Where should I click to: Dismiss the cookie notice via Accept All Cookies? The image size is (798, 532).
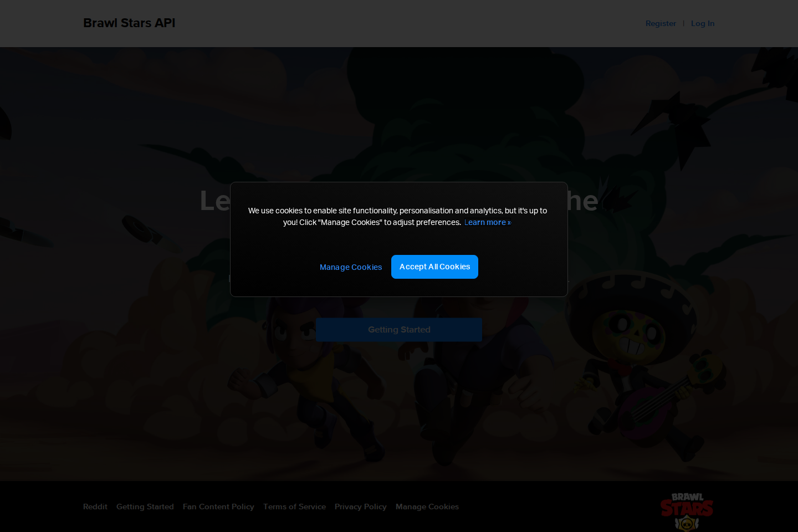[x=434, y=267]
